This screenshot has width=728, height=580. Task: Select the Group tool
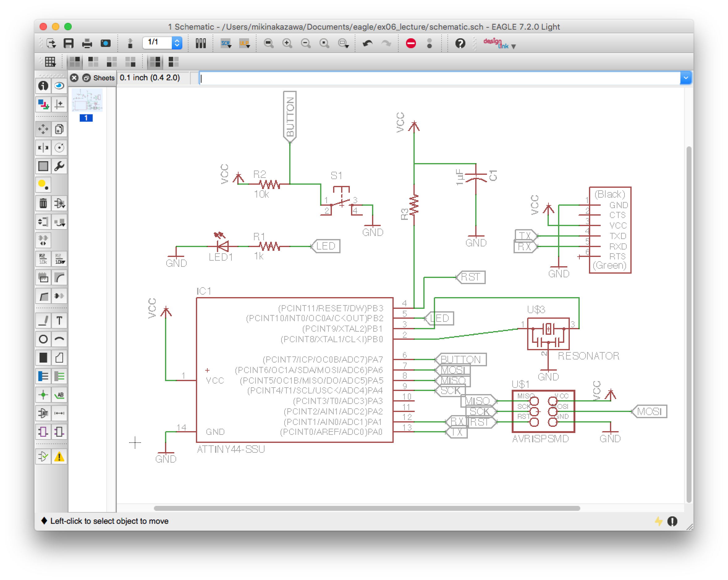[43, 166]
